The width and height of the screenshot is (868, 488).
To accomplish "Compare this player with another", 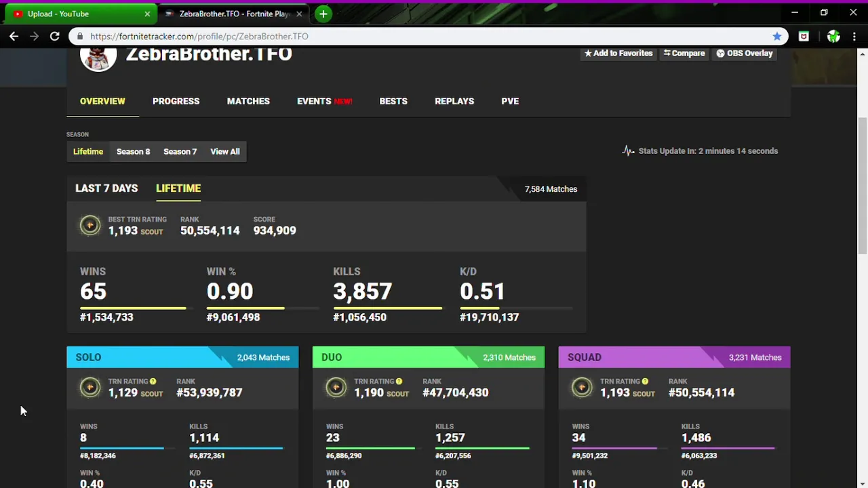I will click(684, 53).
